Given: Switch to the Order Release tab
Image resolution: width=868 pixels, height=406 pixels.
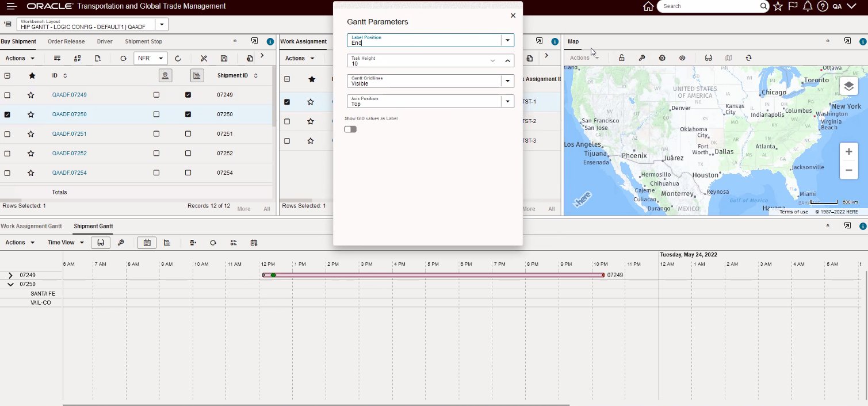Looking at the screenshot, I should coord(66,41).
